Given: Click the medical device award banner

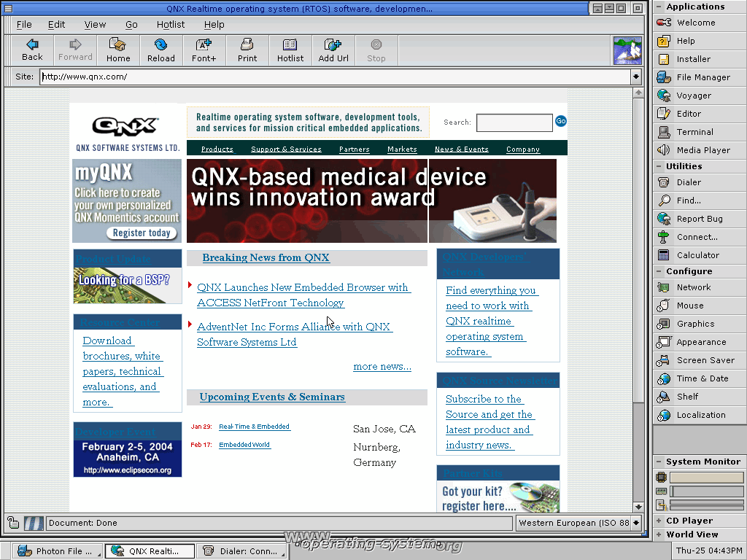Looking at the screenshot, I should tap(371, 201).
